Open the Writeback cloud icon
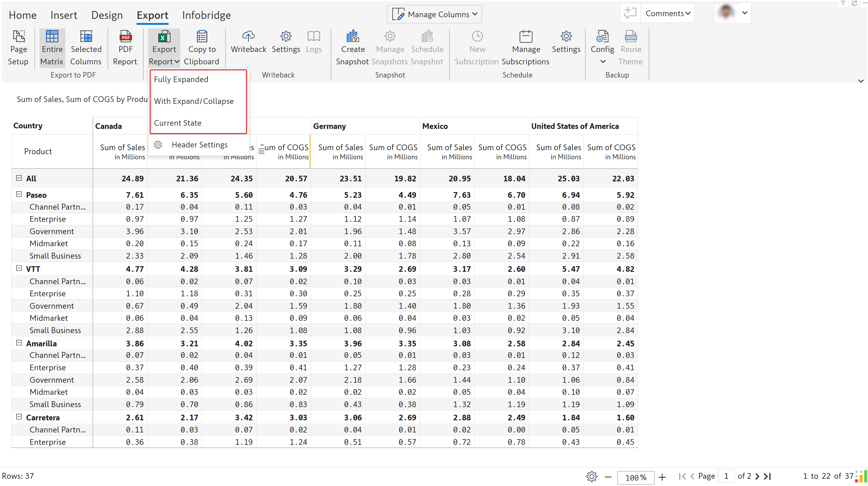This screenshot has width=868, height=486. point(248,36)
